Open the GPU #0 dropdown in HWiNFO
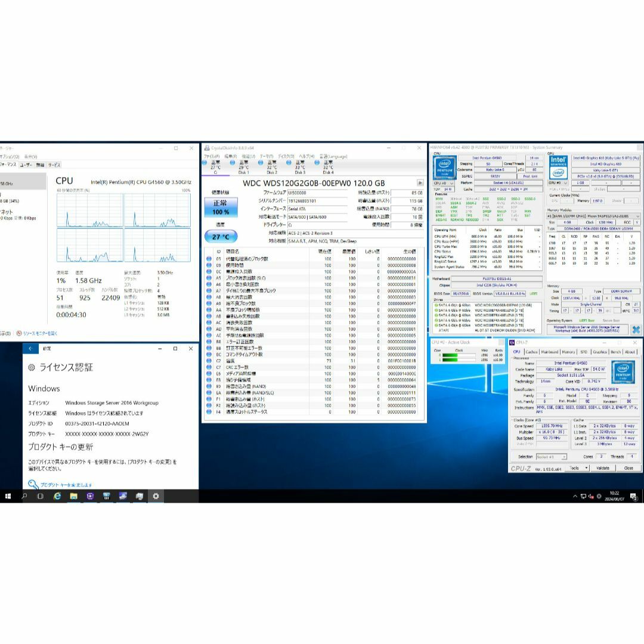The width and height of the screenshot is (644, 644). (x=558, y=183)
